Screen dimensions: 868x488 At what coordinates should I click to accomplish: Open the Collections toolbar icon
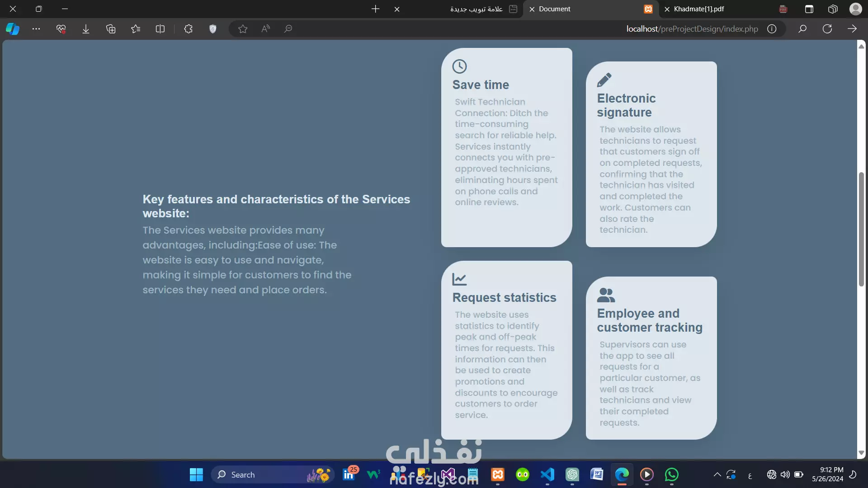pos(111,29)
